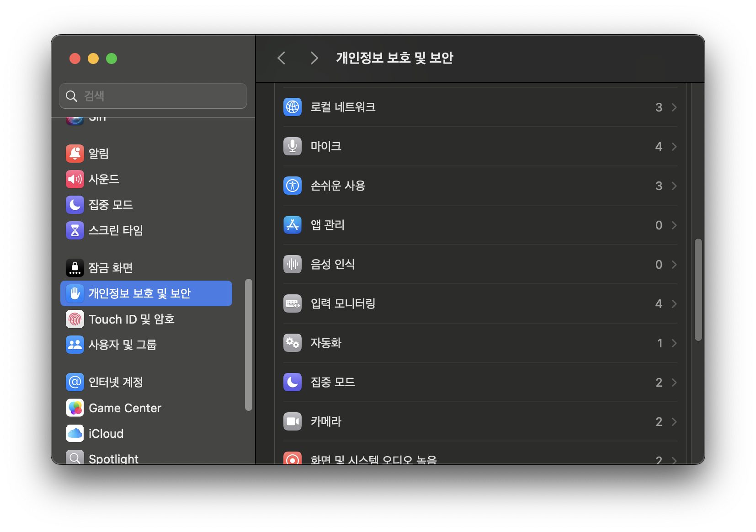The height and width of the screenshot is (532, 756).
Task: Click the 손쉬운 사용 row label
Action: (338, 186)
